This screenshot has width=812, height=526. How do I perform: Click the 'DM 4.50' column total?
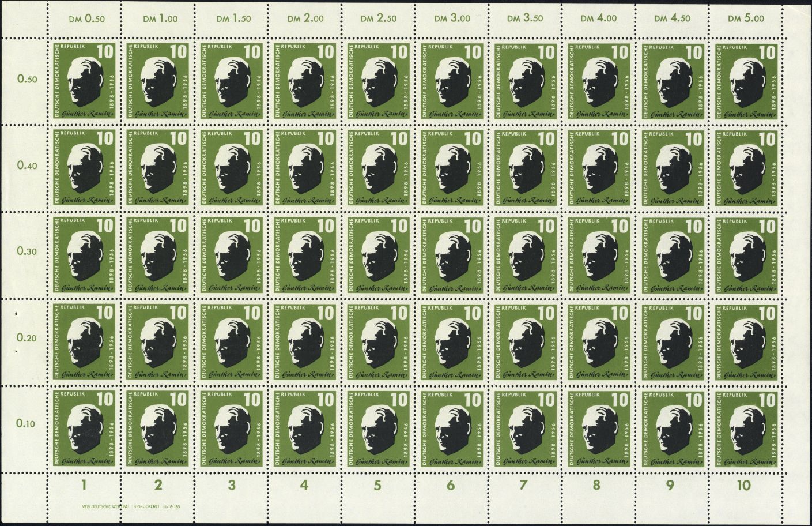[672, 18]
